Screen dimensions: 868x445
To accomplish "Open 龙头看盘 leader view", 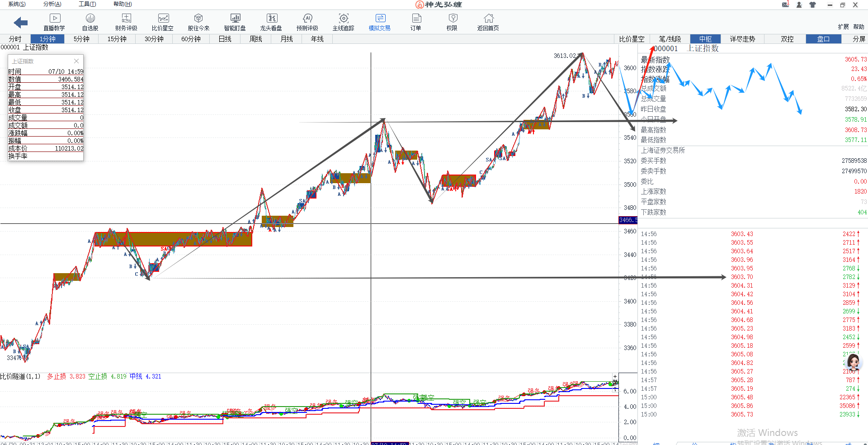I will point(271,22).
